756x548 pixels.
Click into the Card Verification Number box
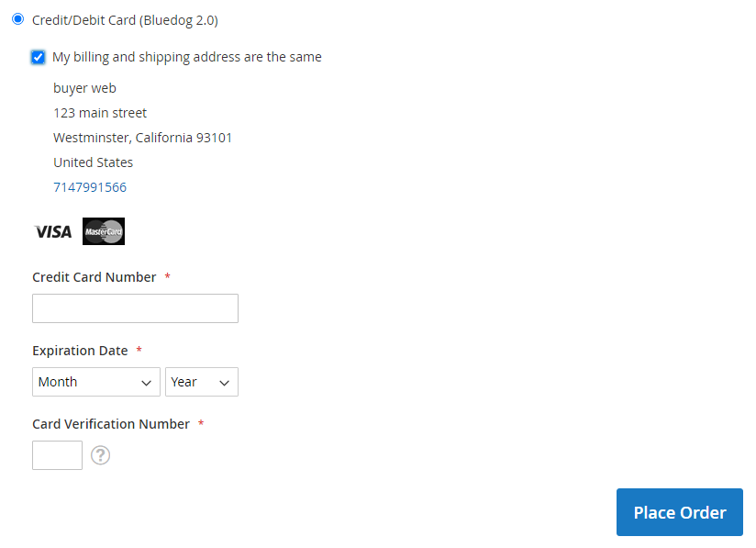pyautogui.click(x=57, y=455)
